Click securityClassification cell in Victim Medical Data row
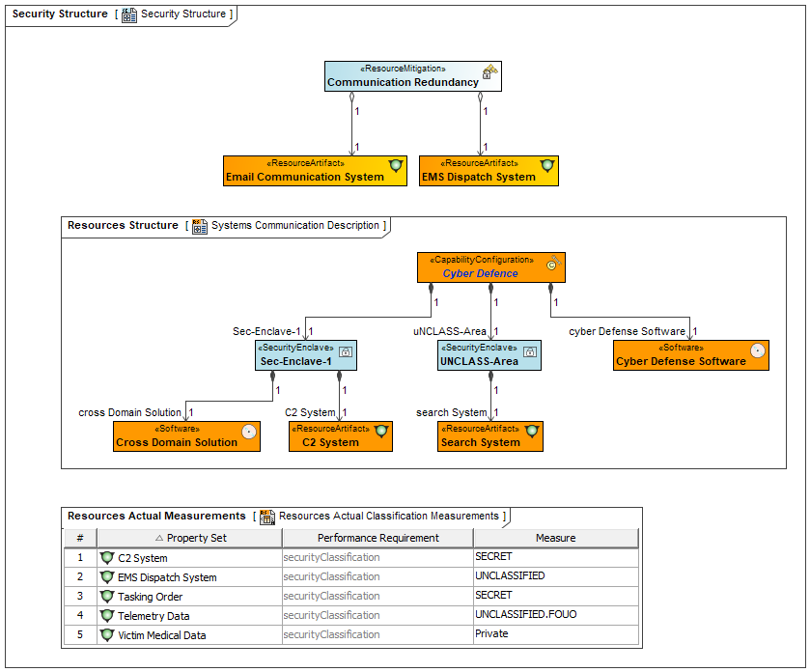The height and width of the screenshot is (672, 810). coord(377,634)
